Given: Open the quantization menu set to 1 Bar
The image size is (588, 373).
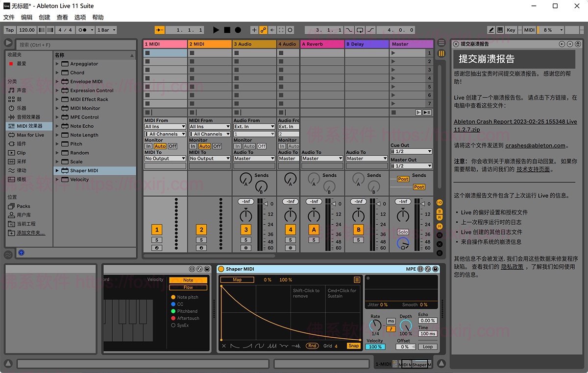Looking at the screenshot, I should (x=106, y=30).
